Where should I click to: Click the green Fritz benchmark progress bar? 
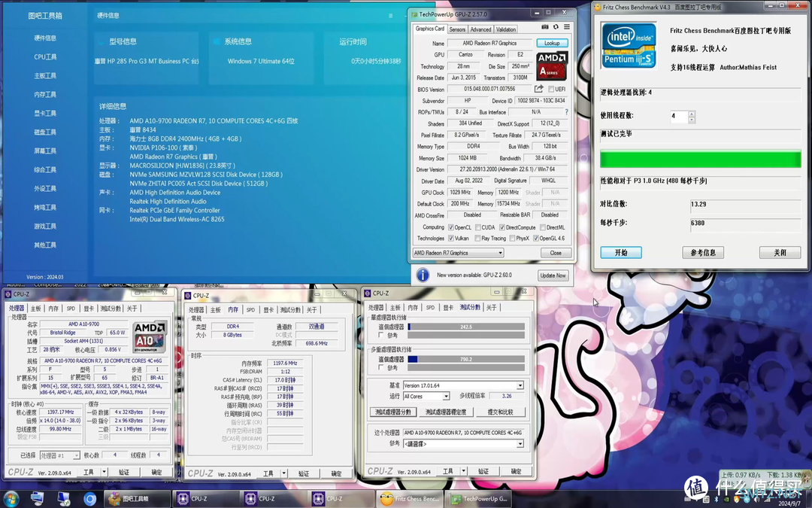pyautogui.click(x=701, y=159)
